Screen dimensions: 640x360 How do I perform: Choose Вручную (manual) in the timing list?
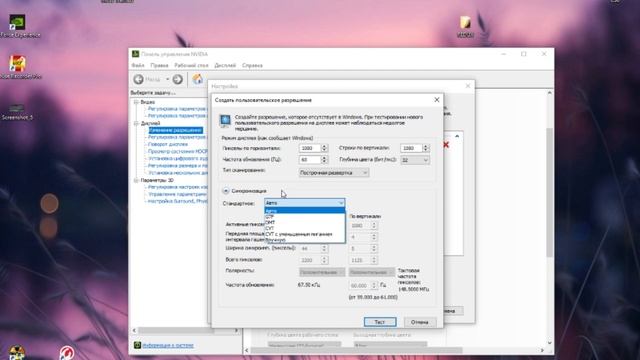pyautogui.click(x=304, y=240)
